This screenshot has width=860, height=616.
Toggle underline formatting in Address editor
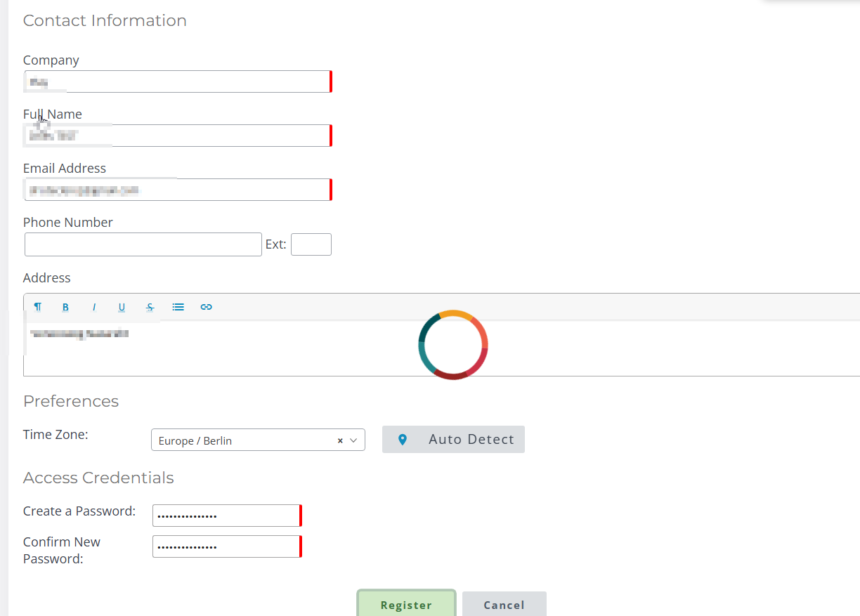click(x=122, y=307)
